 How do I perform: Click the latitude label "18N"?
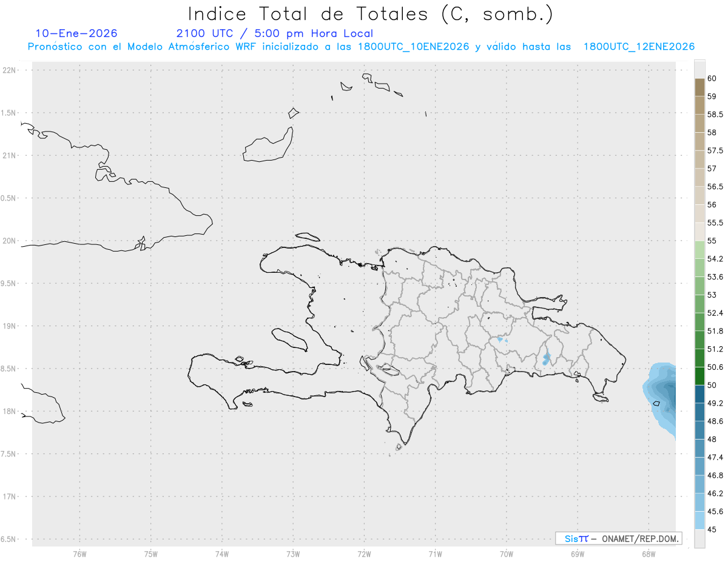pos(10,411)
